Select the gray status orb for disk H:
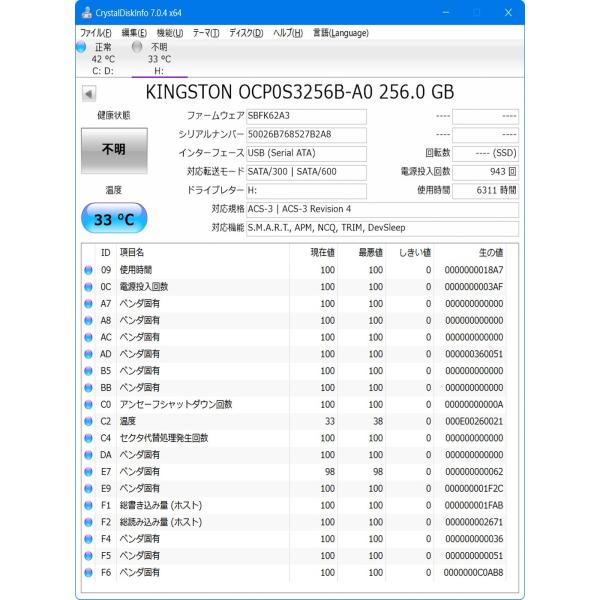This screenshot has height=600, width=600. click(x=137, y=47)
